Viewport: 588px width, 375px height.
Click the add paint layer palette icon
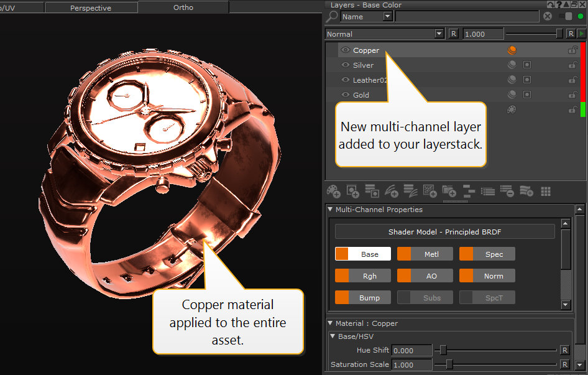point(334,192)
